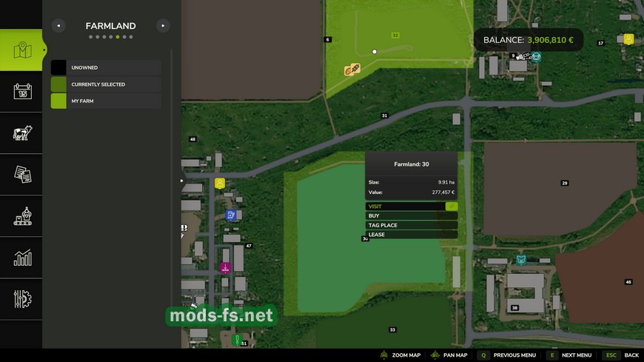Open the production chains factory icon

point(21,216)
